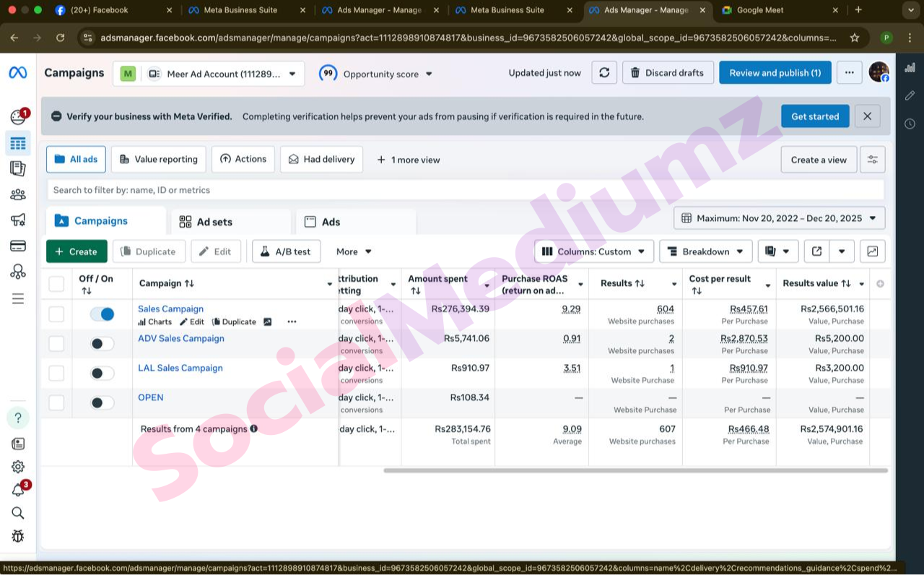Screen dimensions: 924x578
Task: Enable the ADV Sales Campaign toggle
Action: click(102, 344)
